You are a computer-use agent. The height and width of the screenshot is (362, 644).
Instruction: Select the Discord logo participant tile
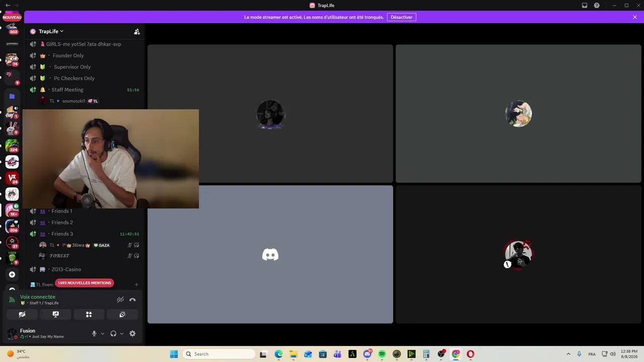coord(270,254)
